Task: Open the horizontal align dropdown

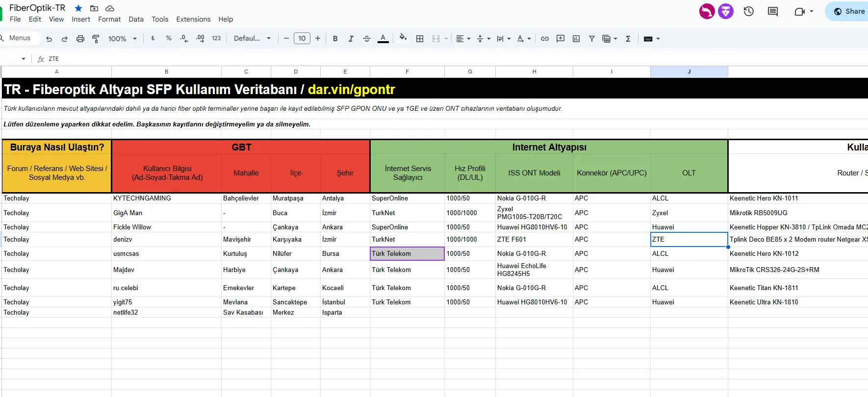Action: (x=463, y=39)
